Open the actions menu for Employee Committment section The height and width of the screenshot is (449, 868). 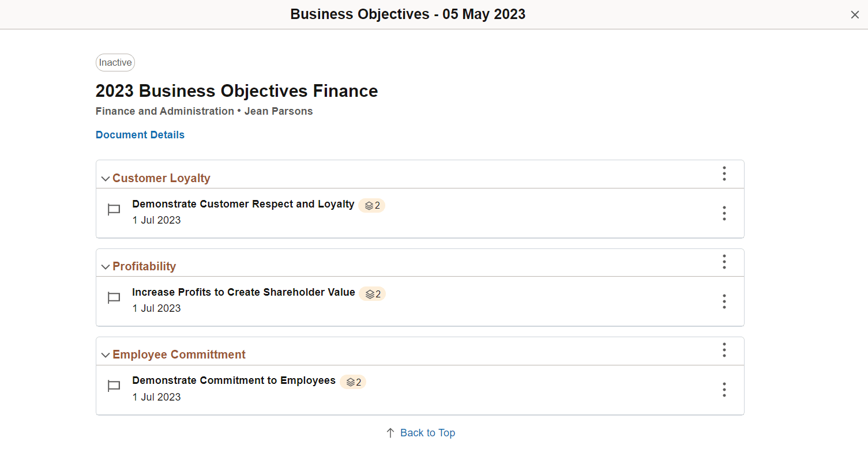point(724,350)
